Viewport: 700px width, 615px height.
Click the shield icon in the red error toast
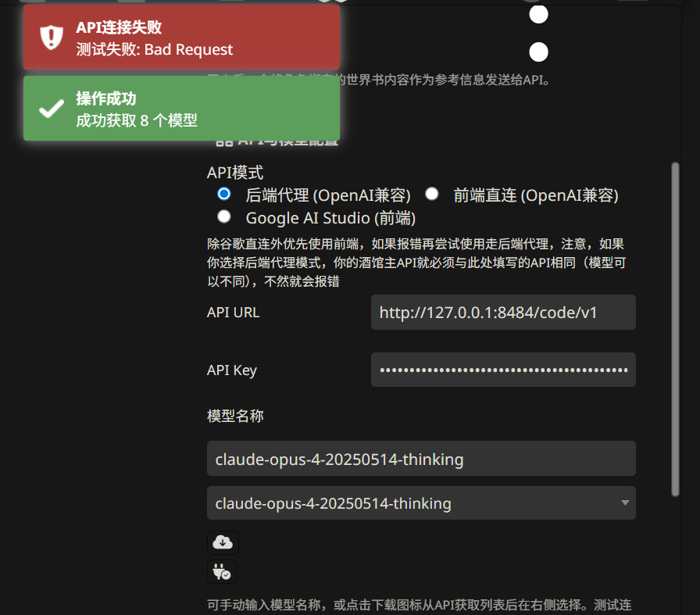point(52,38)
